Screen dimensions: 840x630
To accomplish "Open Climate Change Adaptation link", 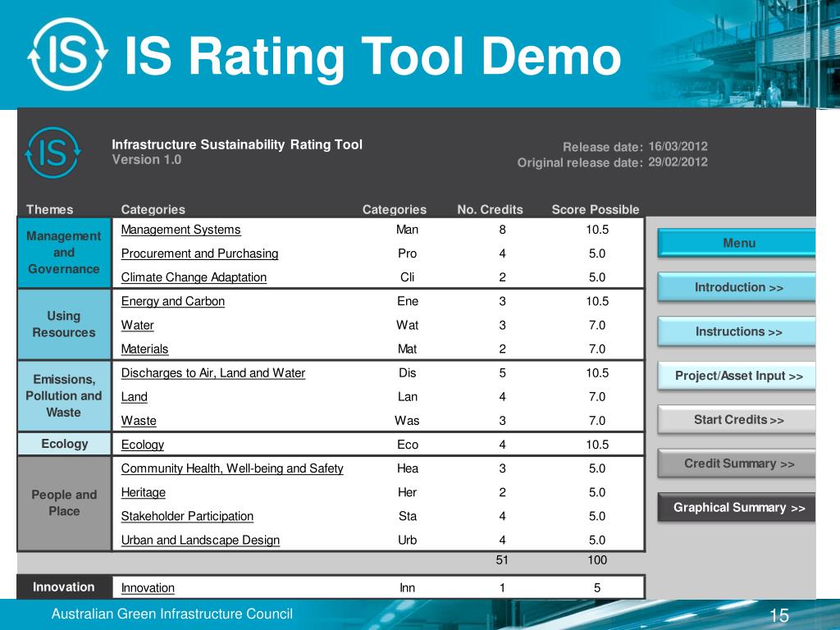I will [x=194, y=277].
